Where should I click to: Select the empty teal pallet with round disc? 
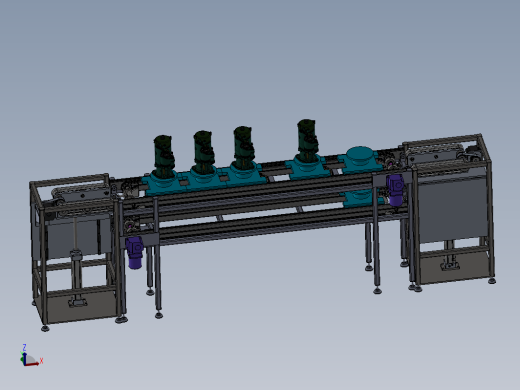(x=359, y=160)
